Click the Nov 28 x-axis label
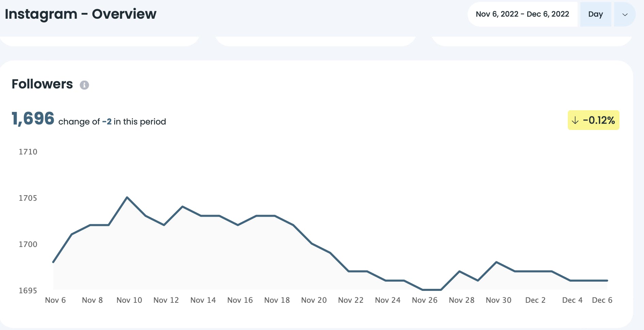Screen dimensions: 644x330 tap(462, 300)
